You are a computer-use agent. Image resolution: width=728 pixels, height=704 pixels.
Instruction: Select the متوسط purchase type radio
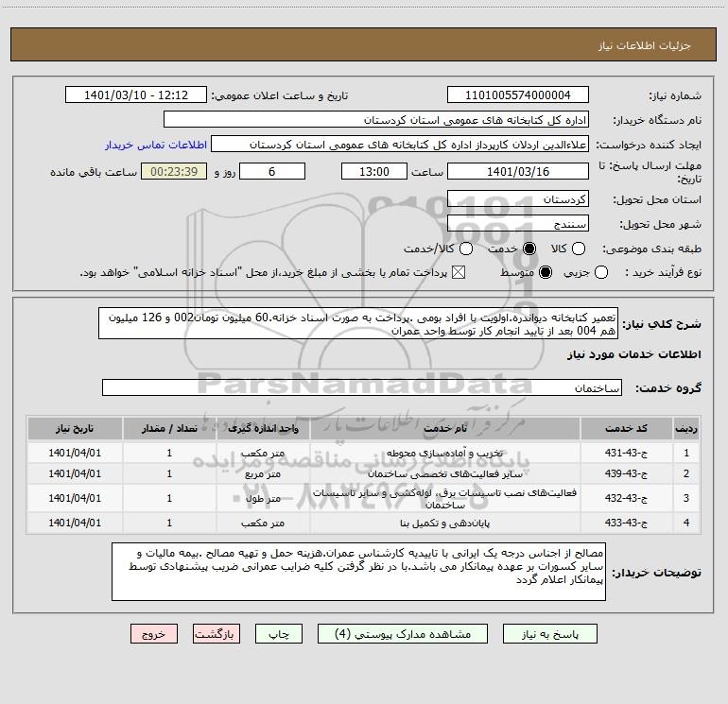546,272
